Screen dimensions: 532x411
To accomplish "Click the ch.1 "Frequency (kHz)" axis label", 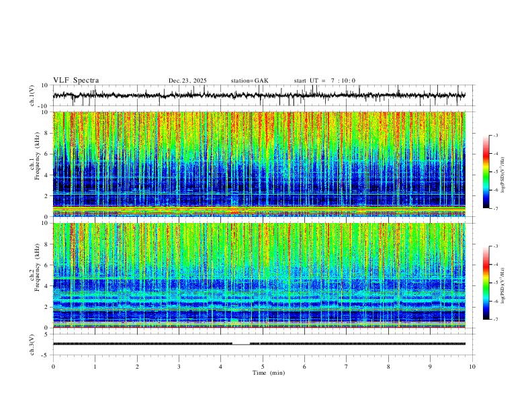I will (37, 156).
